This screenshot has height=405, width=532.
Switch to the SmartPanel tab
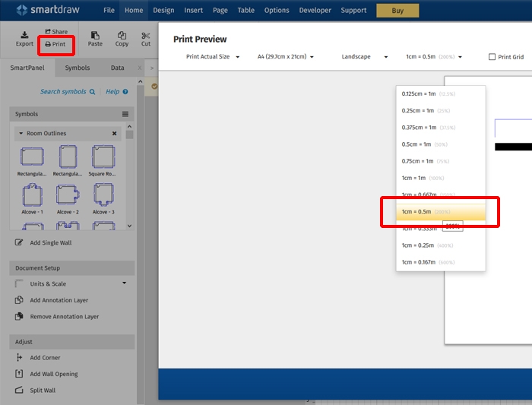point(27,68)
